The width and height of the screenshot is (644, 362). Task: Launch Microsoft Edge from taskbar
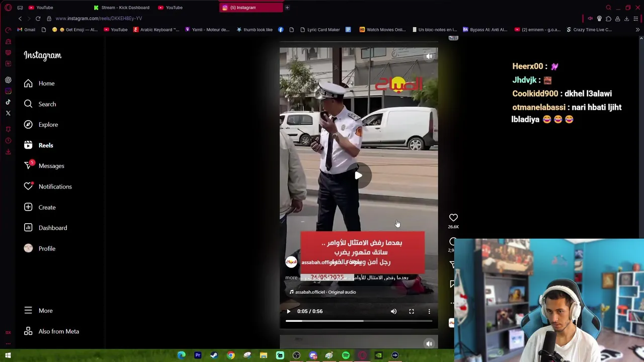182,355
